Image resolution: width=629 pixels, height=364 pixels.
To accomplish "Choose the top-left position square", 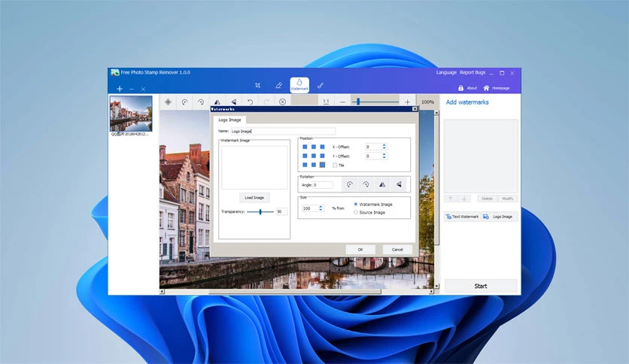I will click(x=305, y=147).
